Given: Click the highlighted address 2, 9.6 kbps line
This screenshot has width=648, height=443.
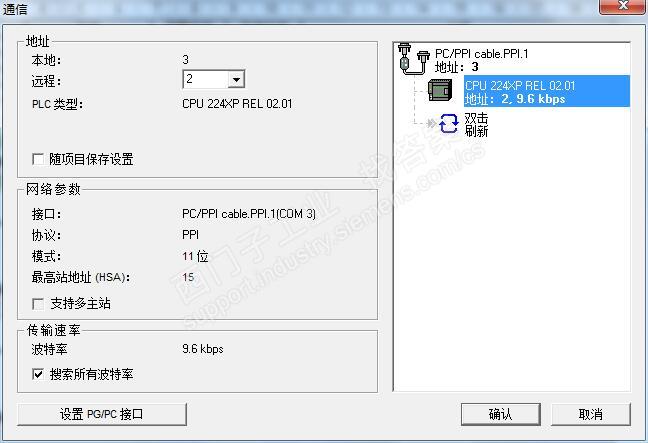Looking at the screenshot, I should tap(515, 99).
